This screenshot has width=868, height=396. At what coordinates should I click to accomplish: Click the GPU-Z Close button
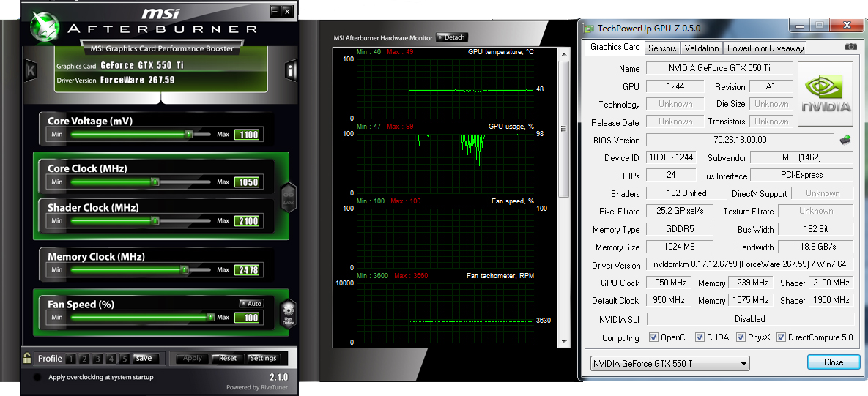click(833, 362)
